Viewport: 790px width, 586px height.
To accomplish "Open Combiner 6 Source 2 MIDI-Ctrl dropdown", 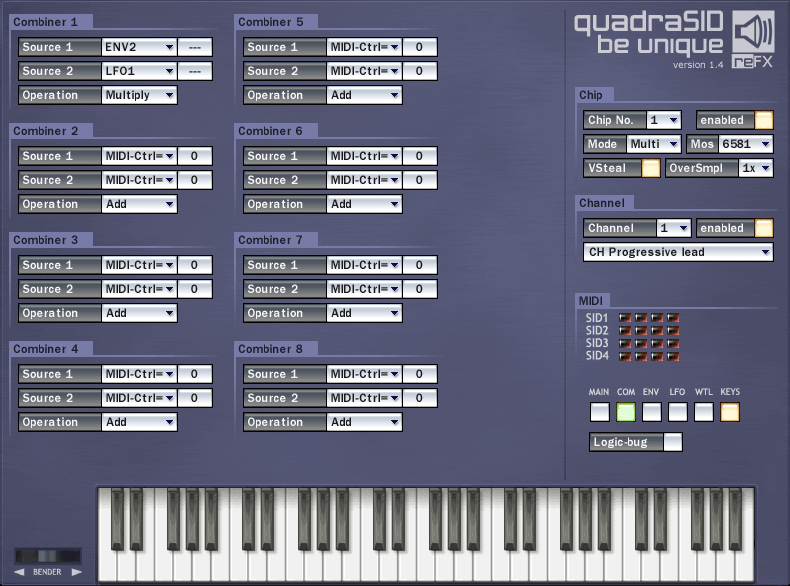I will [364, 180].
